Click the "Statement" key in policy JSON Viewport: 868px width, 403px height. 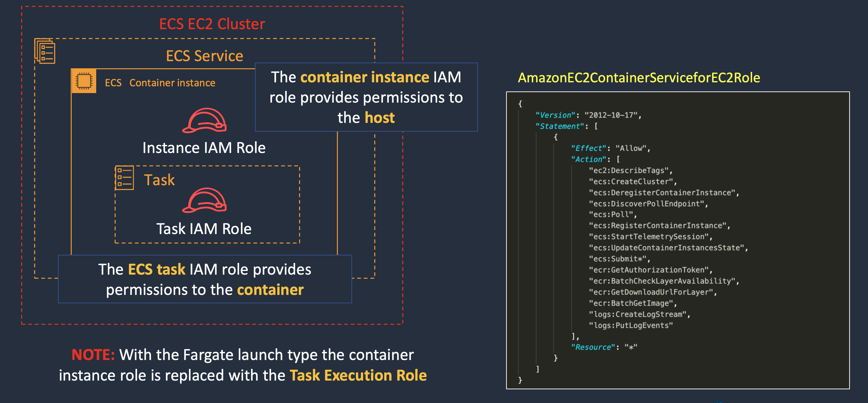pos(560,126)
